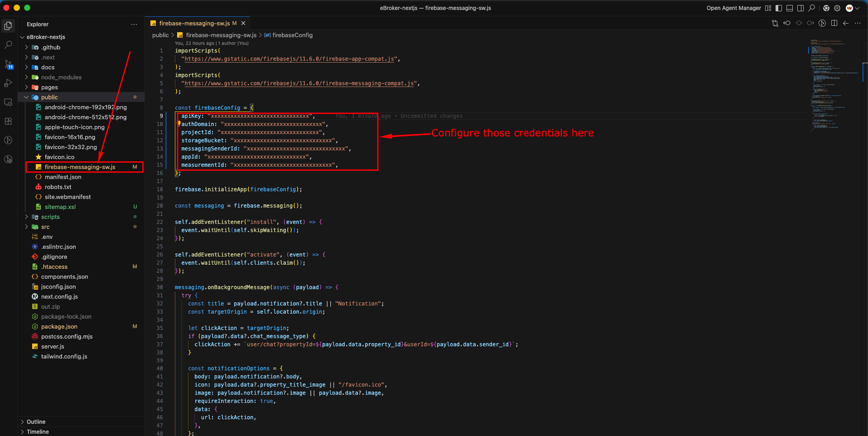Viewport: 868px width, 436px height.
Task: Expand the pages folder
Action: point(26,87)
